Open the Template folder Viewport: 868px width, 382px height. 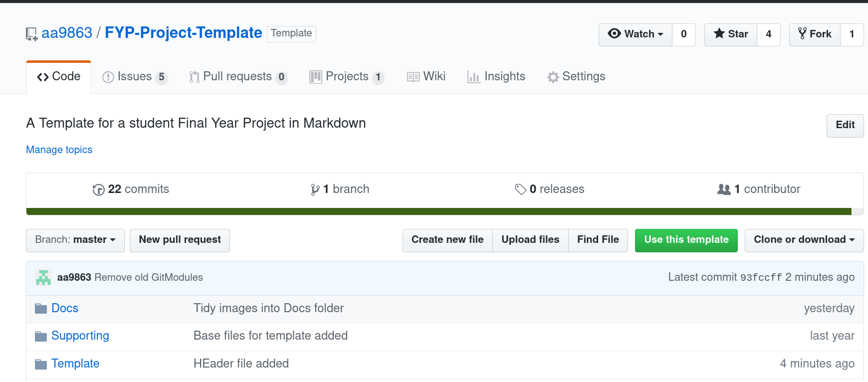click(x=75, y=365)
